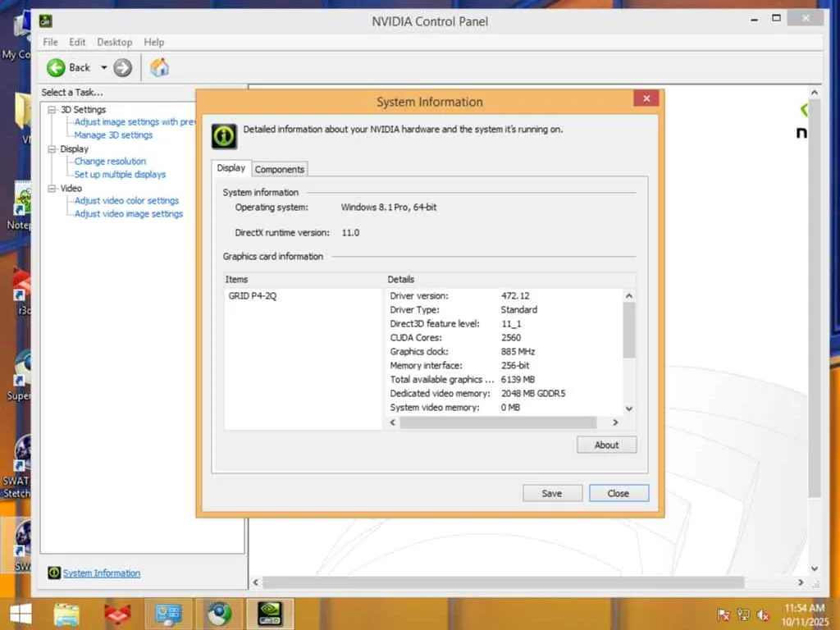Viewport: 840px width, 630px height.
Task: Switch to the Components tab
Action: [x=280, y=169]
